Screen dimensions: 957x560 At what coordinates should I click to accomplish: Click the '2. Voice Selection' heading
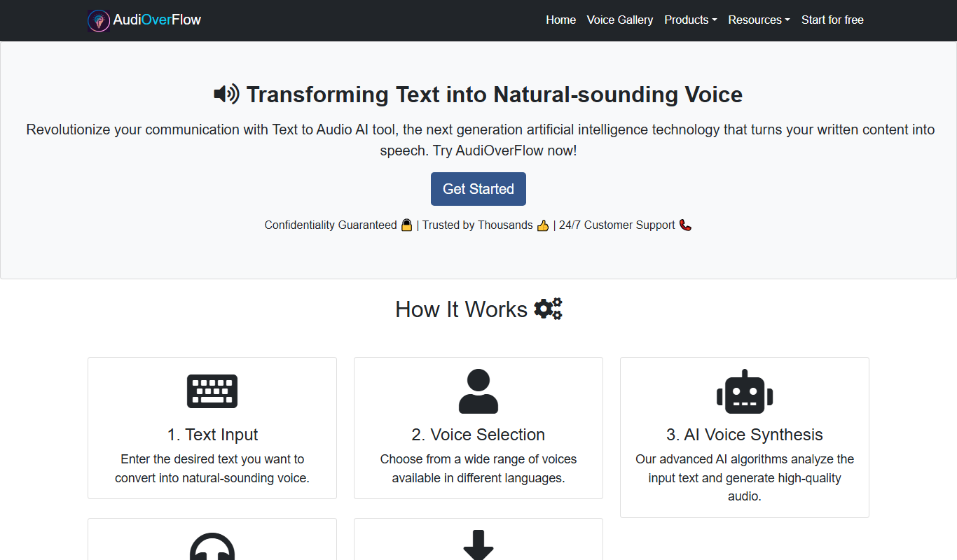(x=478, y=435)
